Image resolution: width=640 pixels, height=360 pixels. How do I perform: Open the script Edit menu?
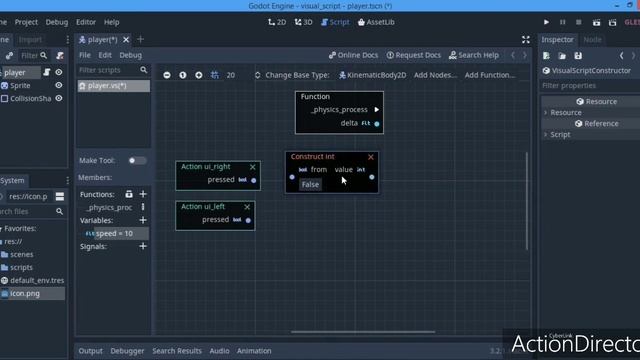tap(105, 55)
